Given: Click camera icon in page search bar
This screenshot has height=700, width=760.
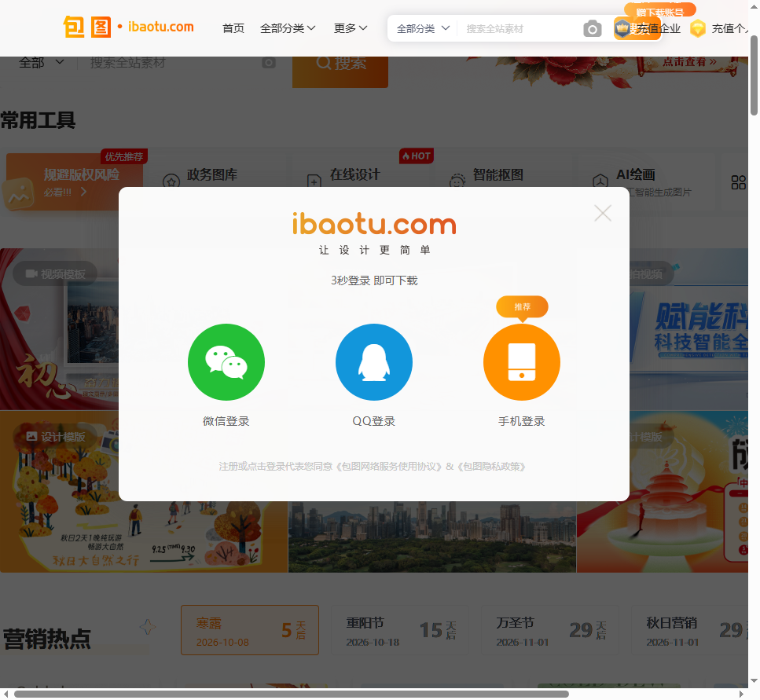Looking at the screenshot, I should point(269,63).
